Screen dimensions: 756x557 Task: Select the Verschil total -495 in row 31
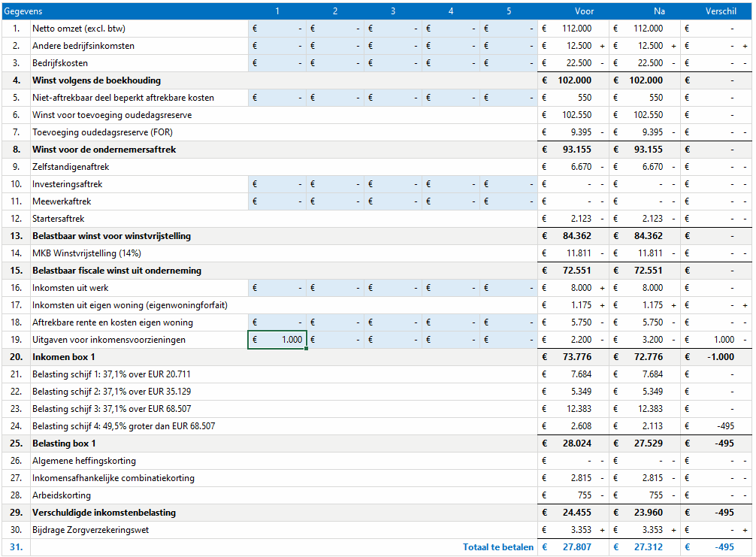point(724,547)
